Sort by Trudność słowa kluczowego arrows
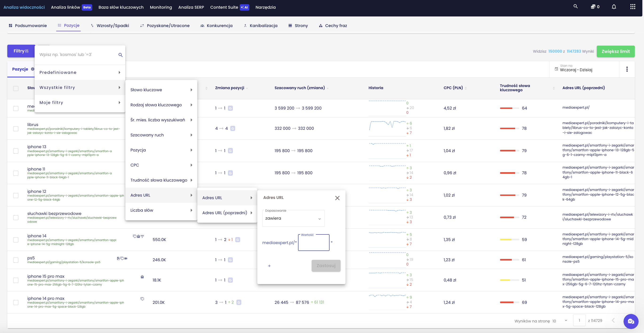This screenshot has height=333, width=644. (x=554, y=88)
